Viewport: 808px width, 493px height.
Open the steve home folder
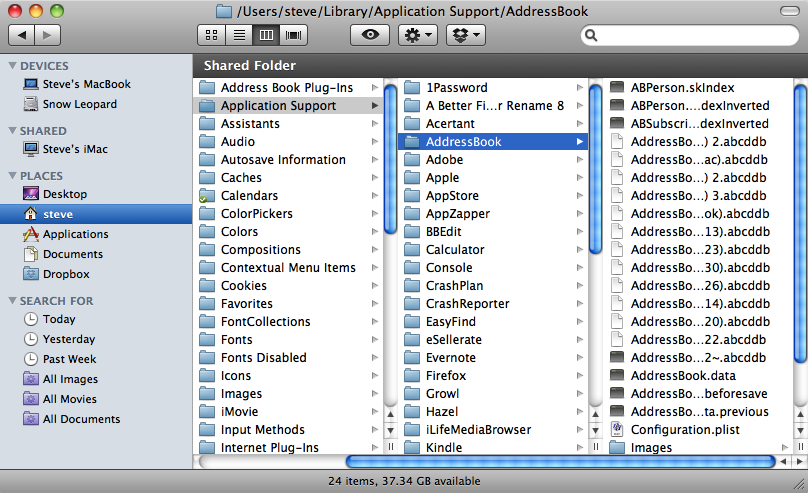tap(96, 214)
